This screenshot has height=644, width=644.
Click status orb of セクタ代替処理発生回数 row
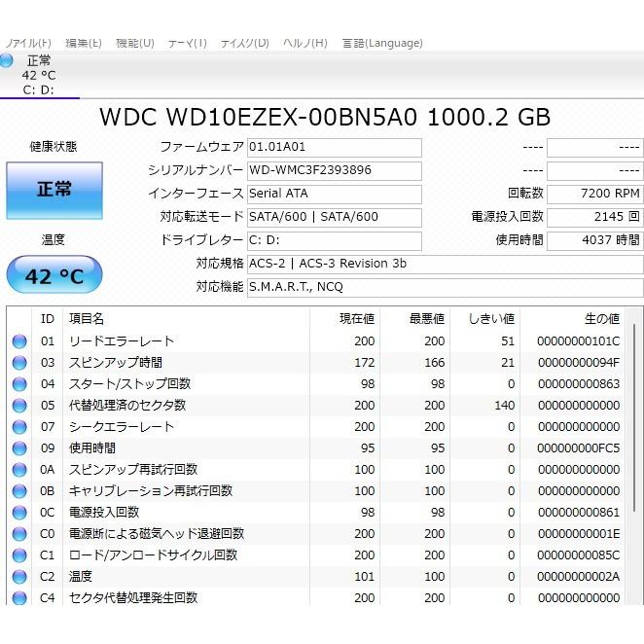click(x=19, y=598)
